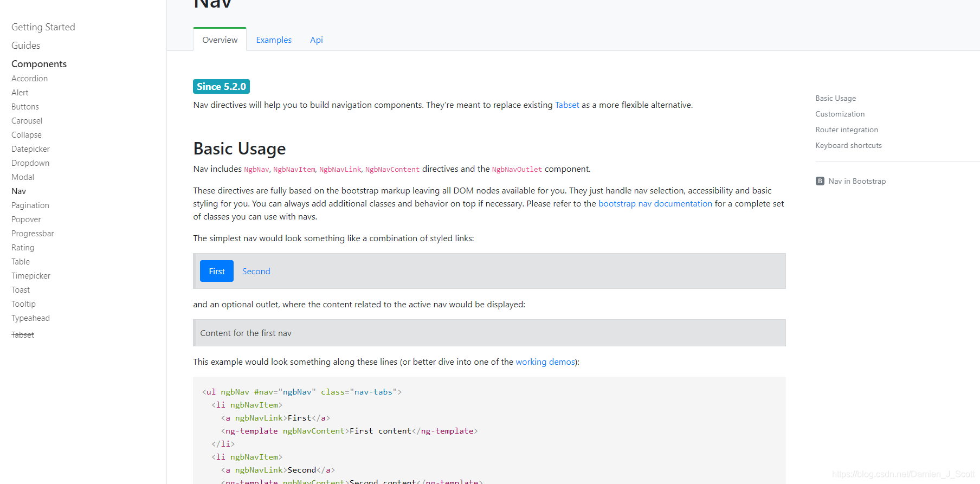Select the Nav sidebar item

click(x=18, y=191)
